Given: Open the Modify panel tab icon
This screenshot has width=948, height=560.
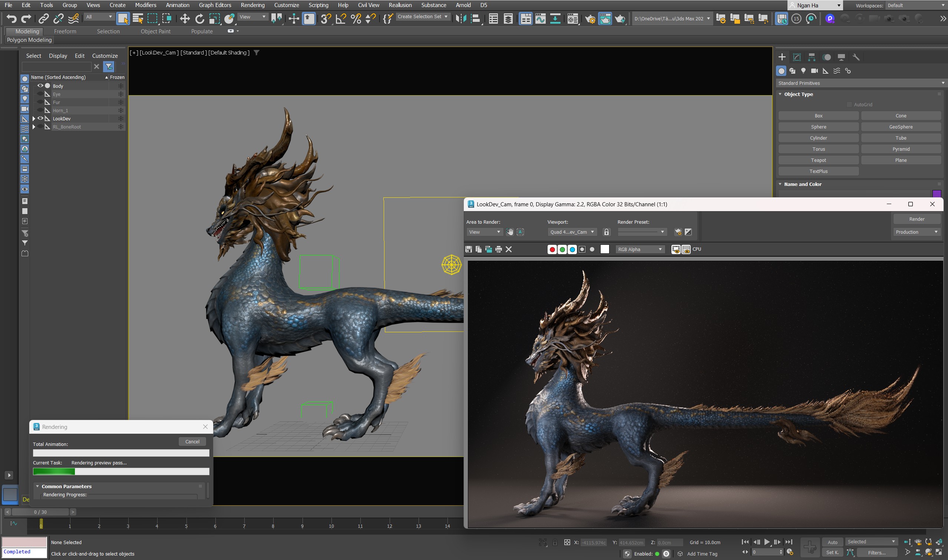Looking at the screenshot, I should click(796, 57).
